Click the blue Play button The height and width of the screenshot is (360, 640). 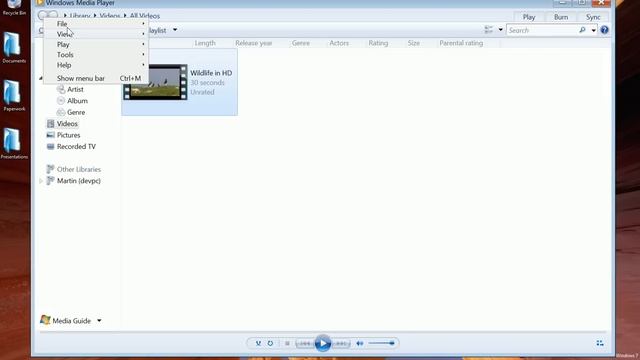click(x=323, y=343)
